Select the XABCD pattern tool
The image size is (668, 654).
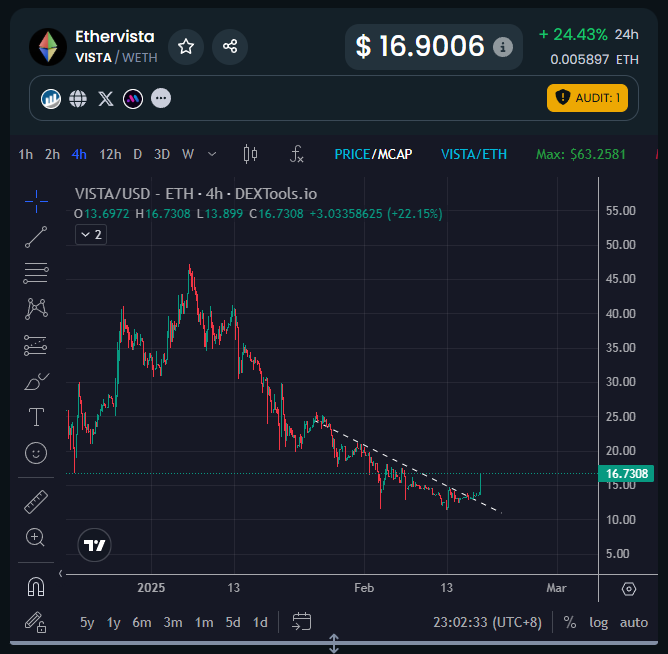(x=36, y=309)
